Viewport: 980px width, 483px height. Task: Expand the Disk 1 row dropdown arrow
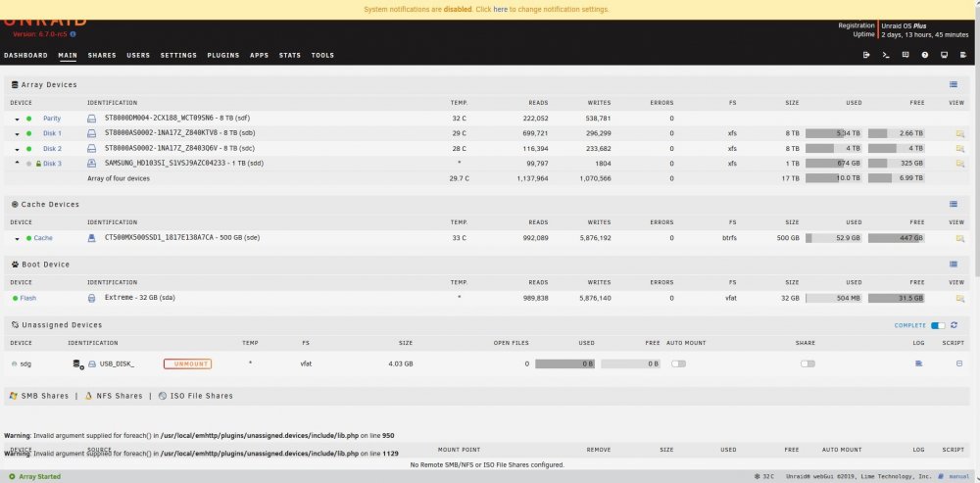pos(18,133)
